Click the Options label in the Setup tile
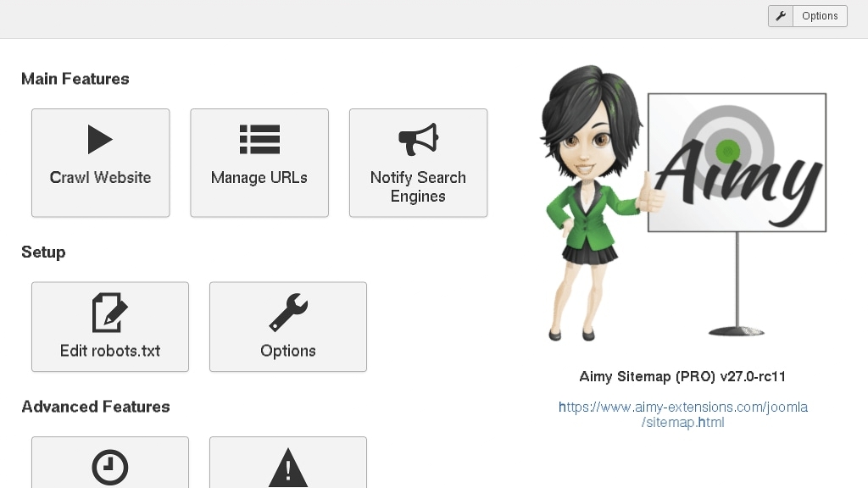This screenshot has width=868, height=488. pos(288,351)
